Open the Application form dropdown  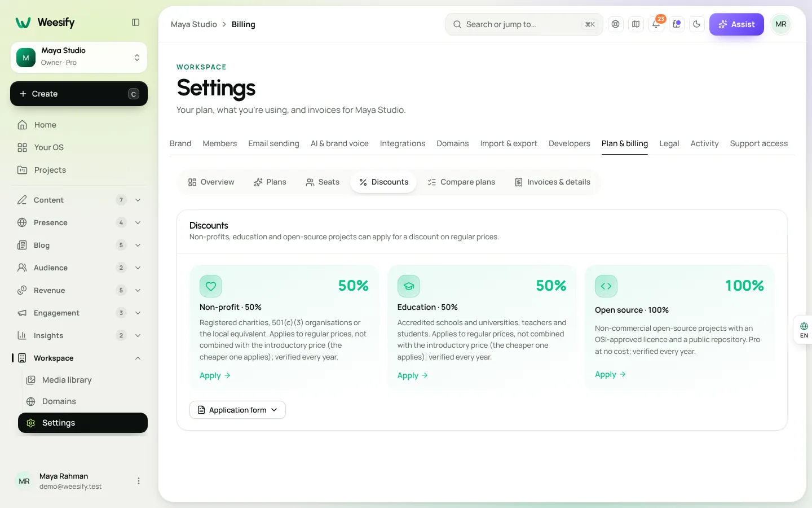pos(237,410)
